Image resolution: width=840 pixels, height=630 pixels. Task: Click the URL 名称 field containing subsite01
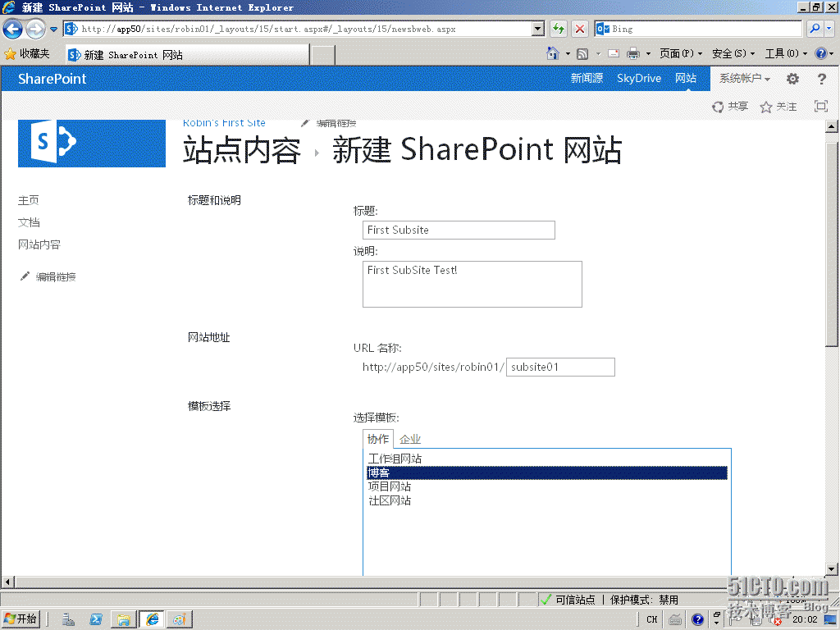(560, 367)
